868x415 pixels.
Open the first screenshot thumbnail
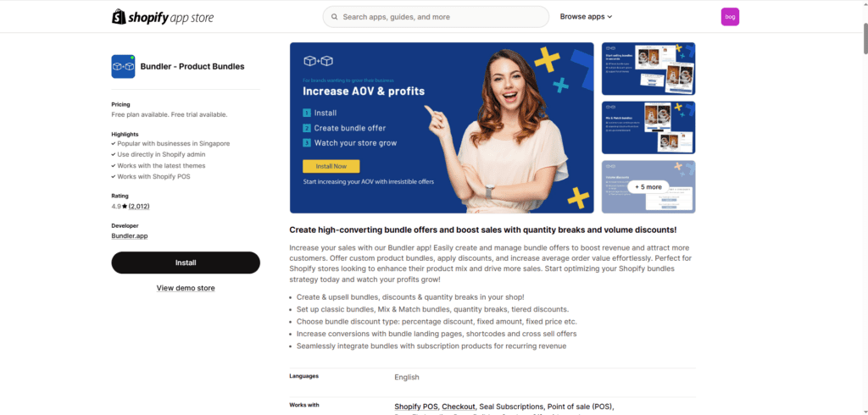(x=648, y=69)
